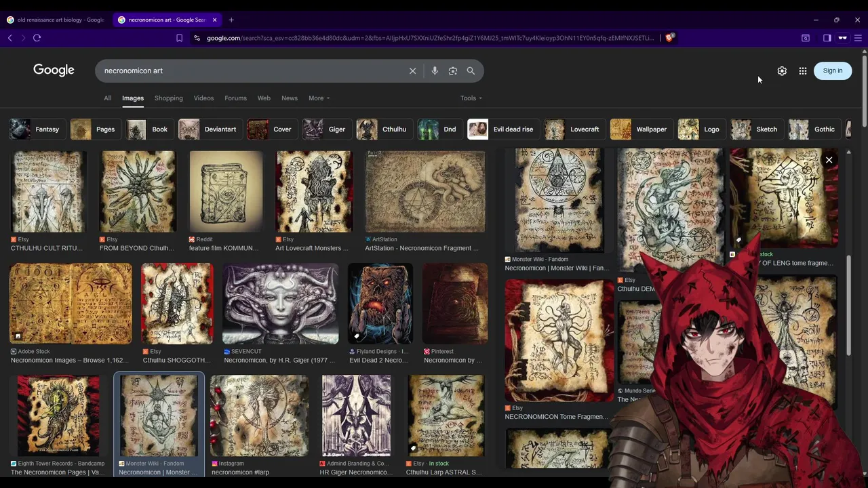Viewport: 868px width, 488px height.
Task: Open the HR Giger Adrenal Branding thumbnail
Action: pyautogui.click(x=356, y=415)
